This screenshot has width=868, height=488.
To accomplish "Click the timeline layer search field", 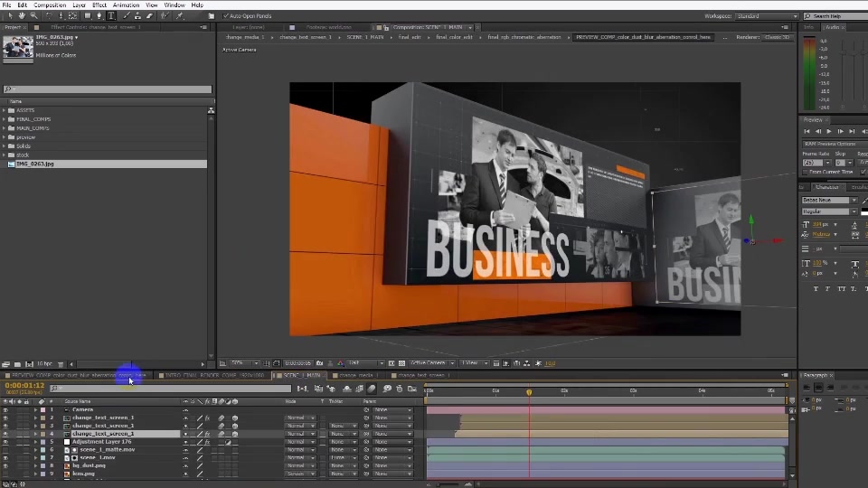I will coord(171,389).
